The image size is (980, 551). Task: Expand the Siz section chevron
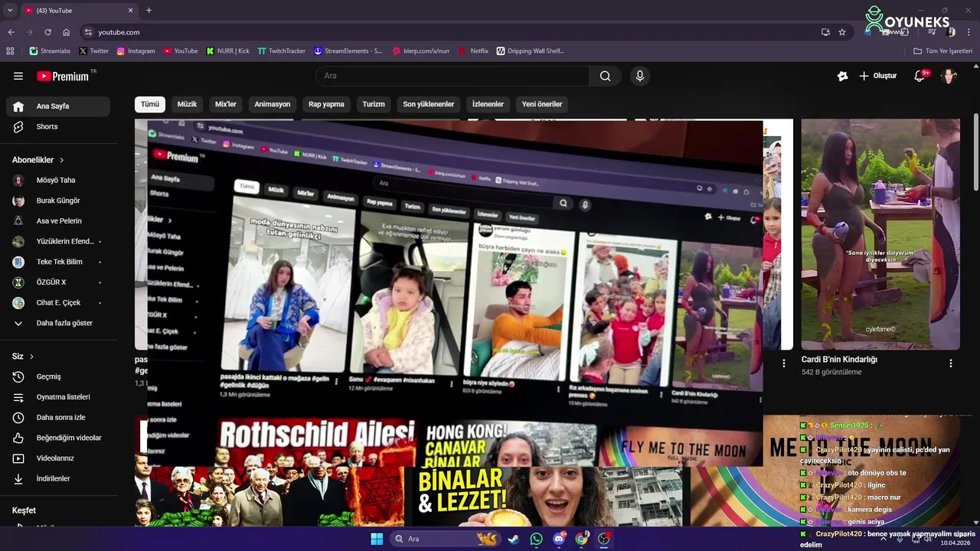click(31, 357)
